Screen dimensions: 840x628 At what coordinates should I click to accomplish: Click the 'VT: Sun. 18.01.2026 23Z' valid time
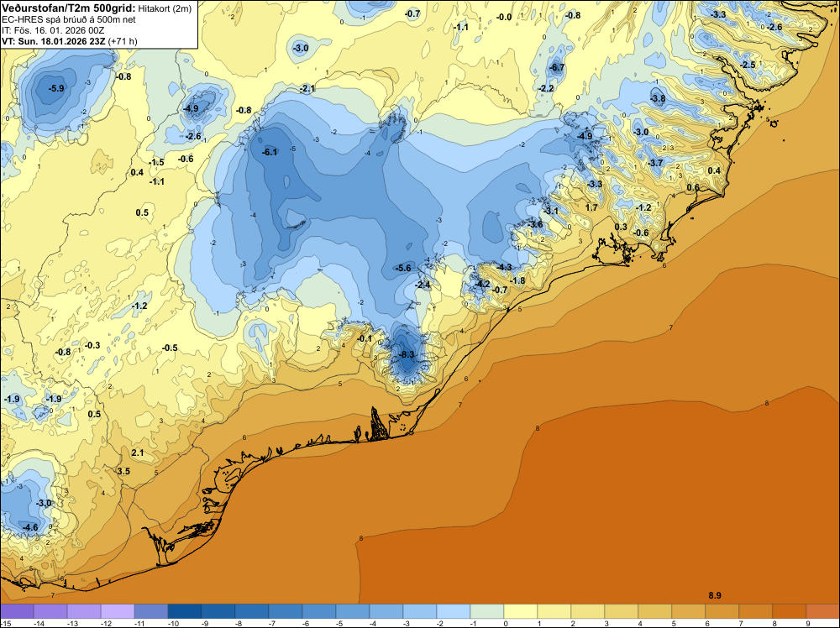tap(54, 40)
